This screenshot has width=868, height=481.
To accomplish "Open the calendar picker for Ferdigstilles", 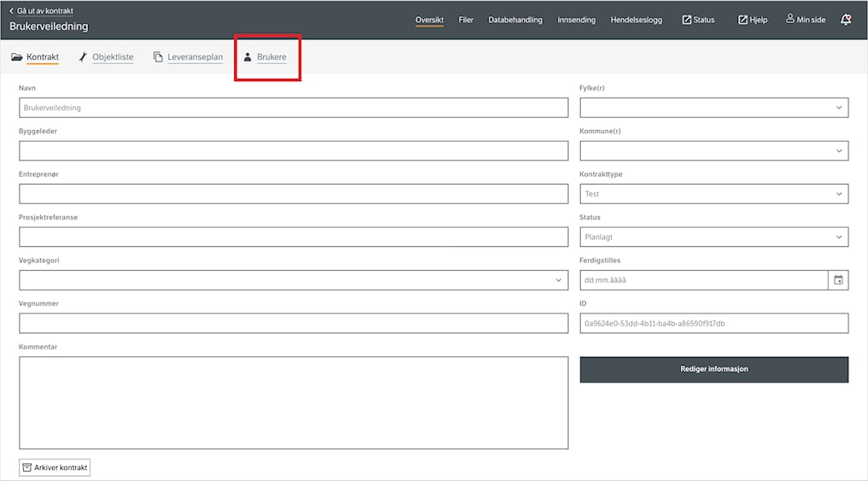I will (x=838, y=280).
